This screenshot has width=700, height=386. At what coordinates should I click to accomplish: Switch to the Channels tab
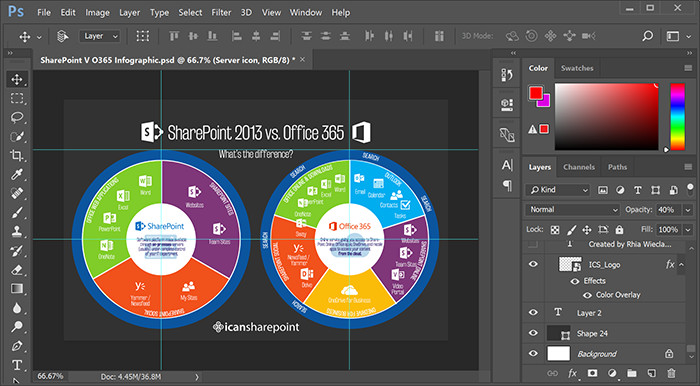click(579, 167)
